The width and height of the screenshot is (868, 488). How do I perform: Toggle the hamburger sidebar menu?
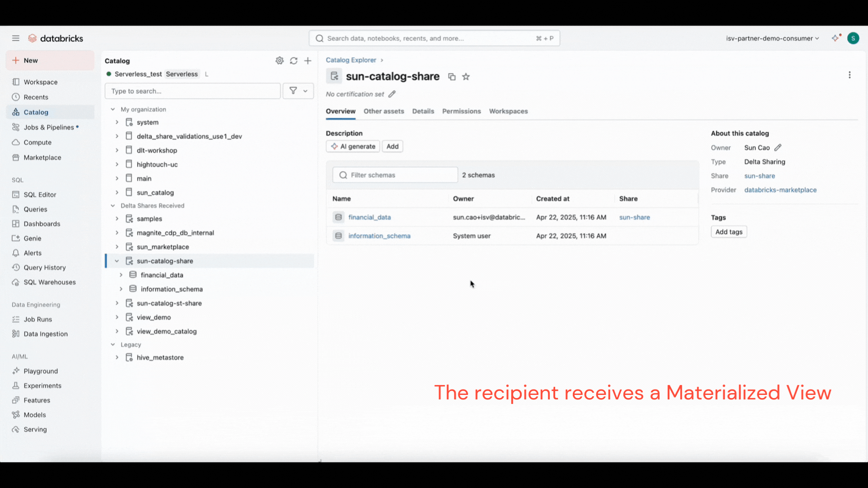click(x=16, y=38)
